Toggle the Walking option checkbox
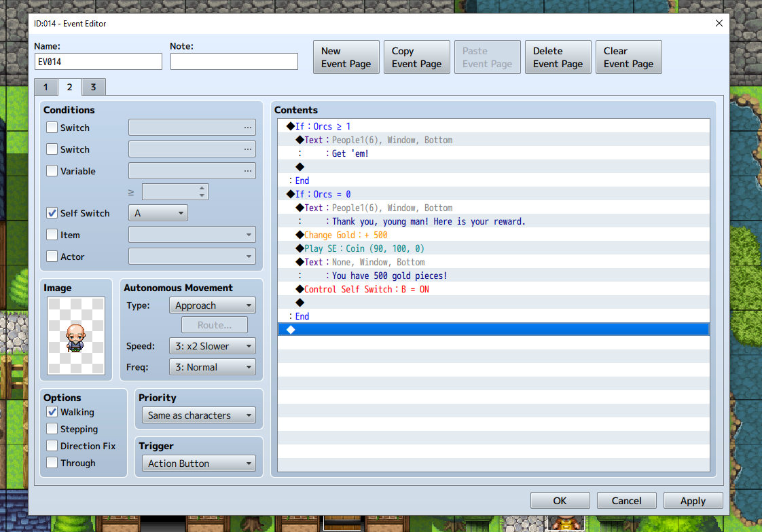This screenshot has height=532, width=762. point(52,412)
